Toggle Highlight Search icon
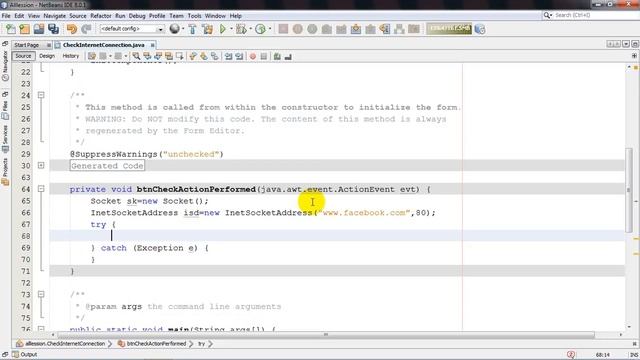Image resolution: width=640 pixels, height=360 pixels. coord(169,56)
